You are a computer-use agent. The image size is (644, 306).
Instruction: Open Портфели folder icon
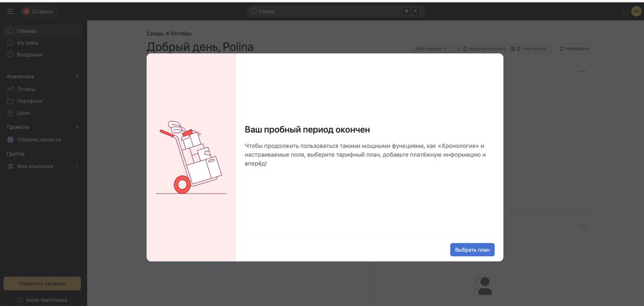(10, 101)
